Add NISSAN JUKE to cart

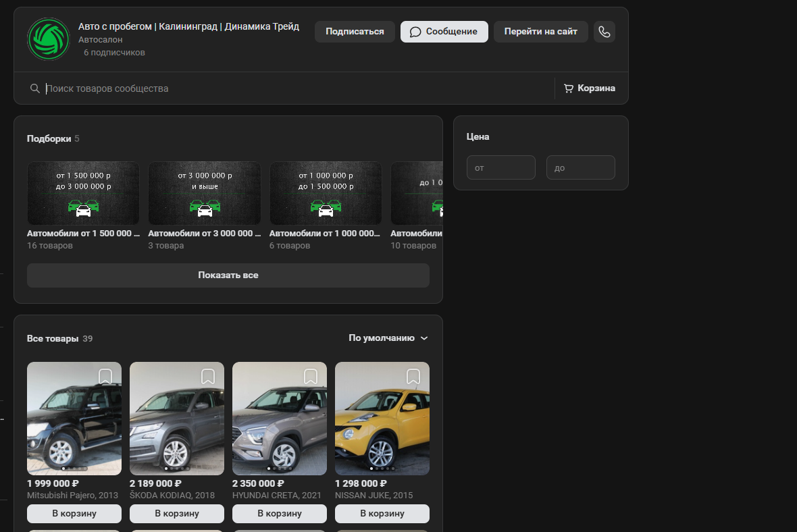point(382,513)
